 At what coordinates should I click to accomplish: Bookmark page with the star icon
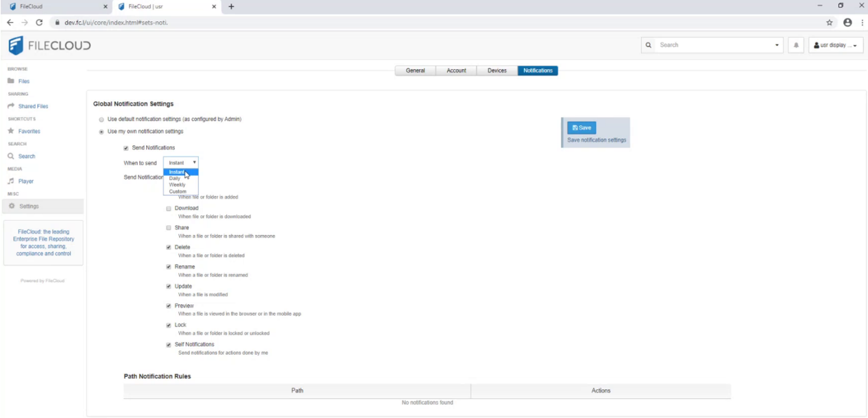[830, 23]
